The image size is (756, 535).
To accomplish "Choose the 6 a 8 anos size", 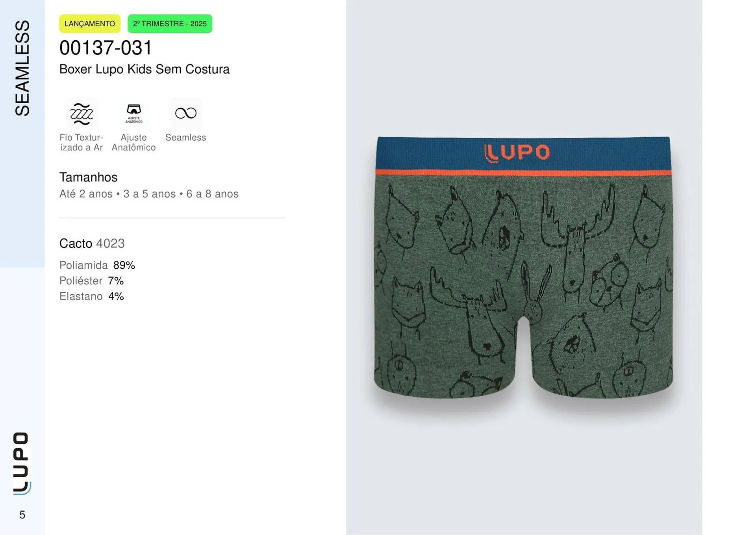I will 212,194.
